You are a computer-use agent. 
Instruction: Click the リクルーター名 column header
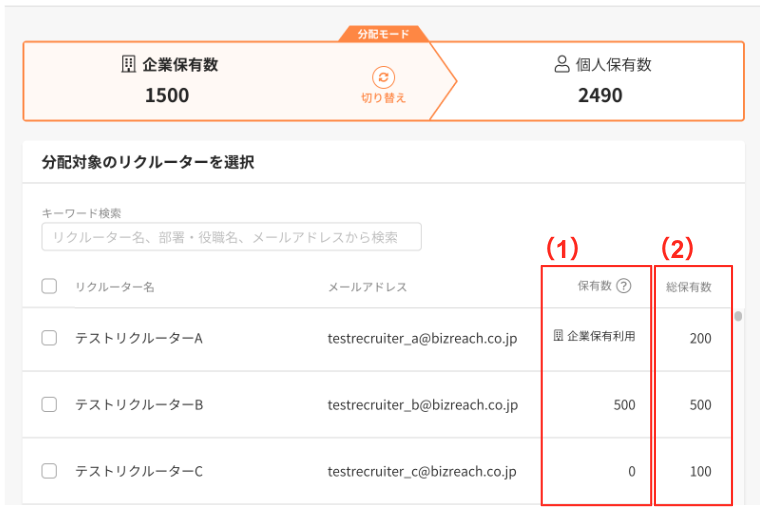[115, 287]
